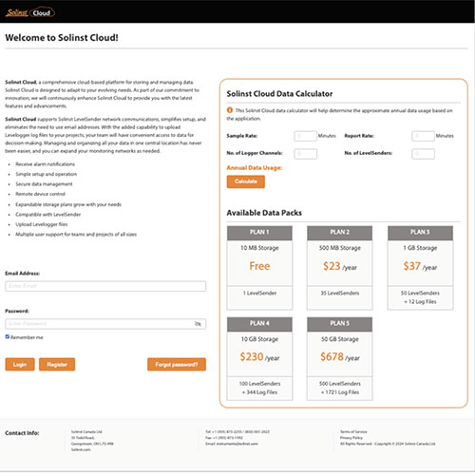Focus the Report Rate minutes field
This screenshot has width=475, height=476.
pyautogui.click(x=423, y=136)
